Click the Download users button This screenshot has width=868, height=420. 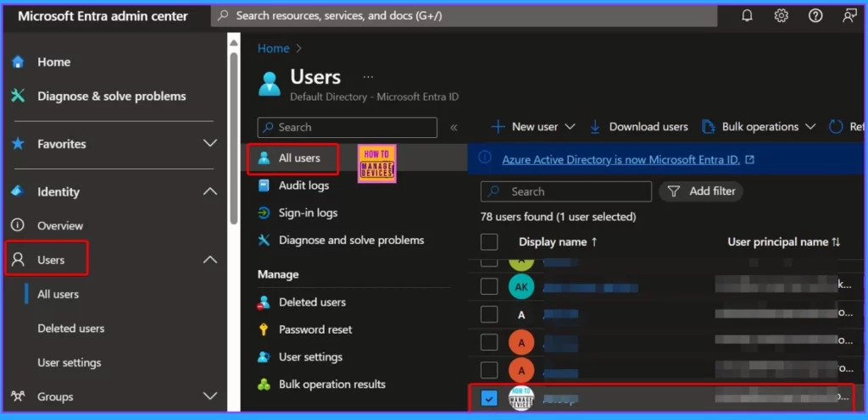pyautogui.click(x=639, y=127)
